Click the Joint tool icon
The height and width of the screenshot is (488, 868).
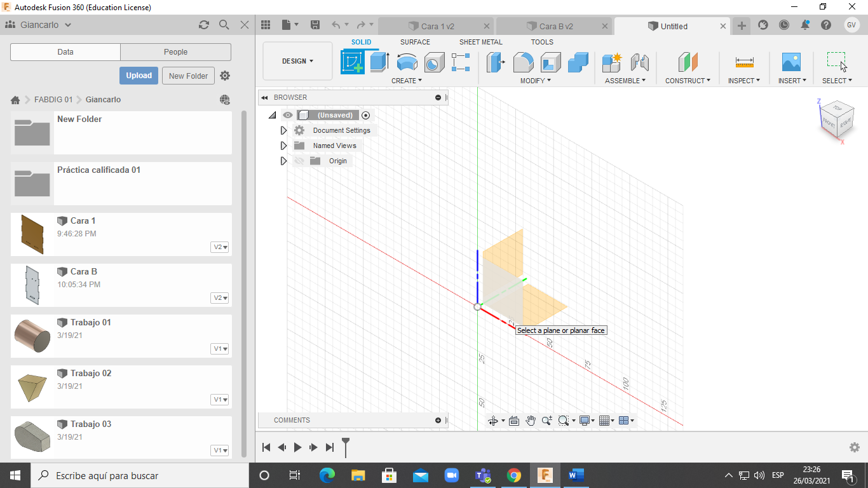(640, 62)
